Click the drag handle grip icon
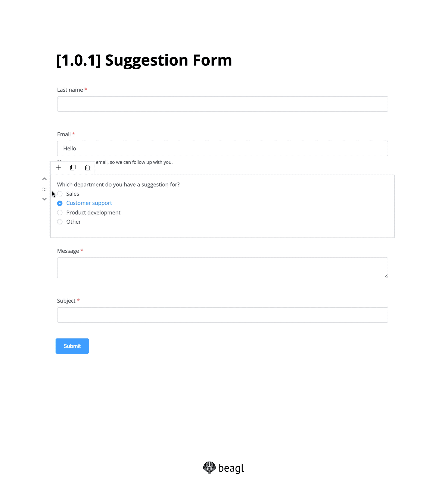The image size is (448, 493). click(44, 189)
